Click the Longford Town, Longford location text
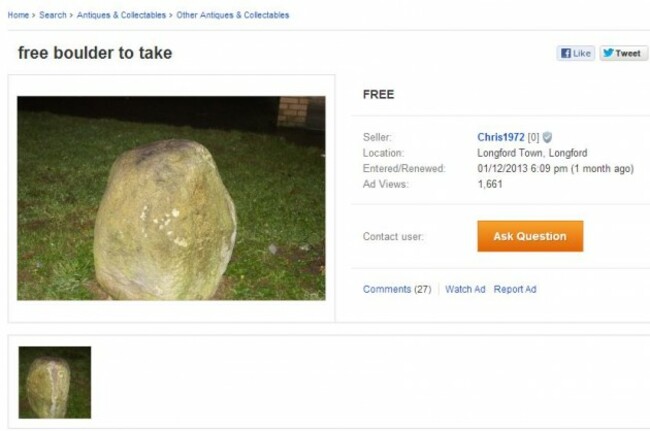 pyautogui.click(x=532, y=153)
